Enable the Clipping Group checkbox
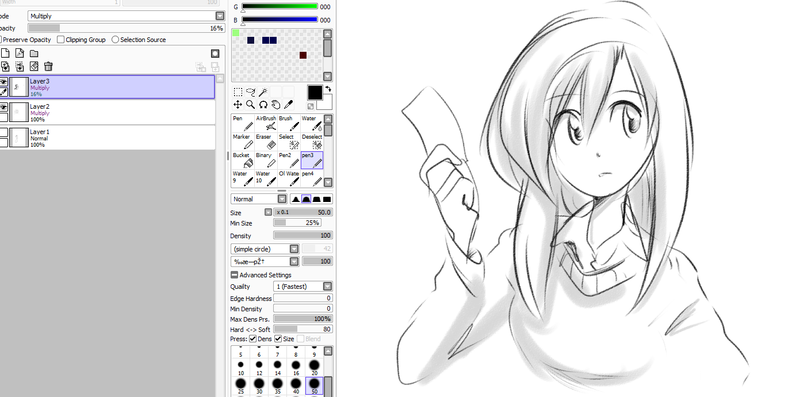The width and height of the screenshot is (800, 397). [x=61, y=39]
